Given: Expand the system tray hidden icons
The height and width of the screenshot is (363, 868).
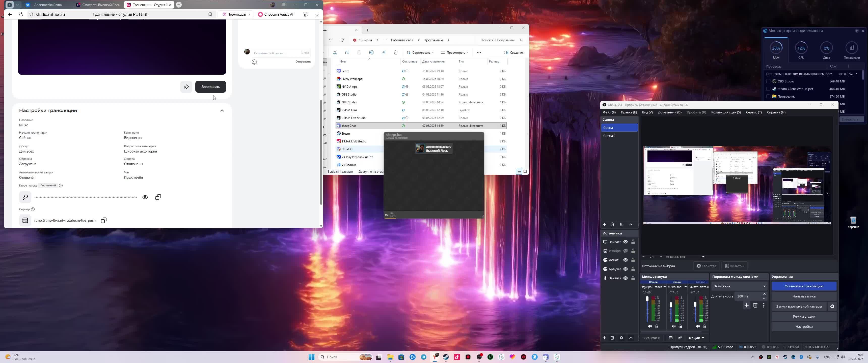Looking at the screenshot, I should click(753, 357).
